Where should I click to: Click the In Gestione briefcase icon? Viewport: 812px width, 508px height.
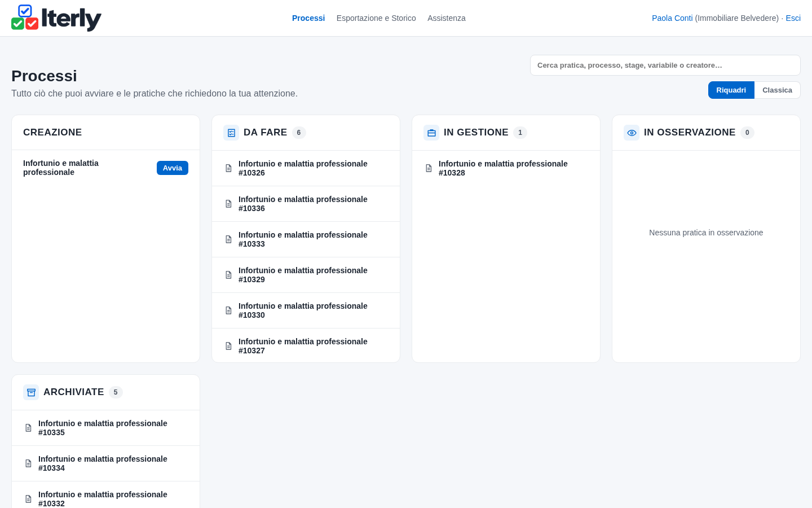tap(431, 133)
